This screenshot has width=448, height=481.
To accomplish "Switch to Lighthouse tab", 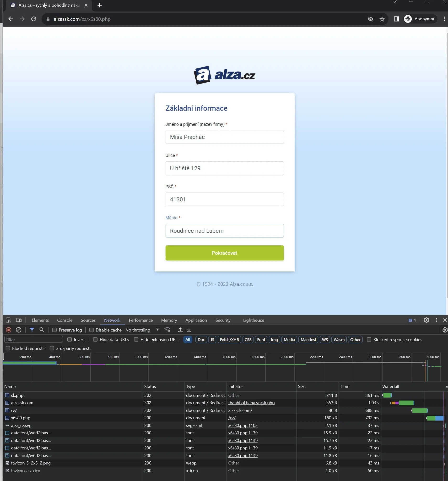I will pyautogui.click(x=254, y=320).
